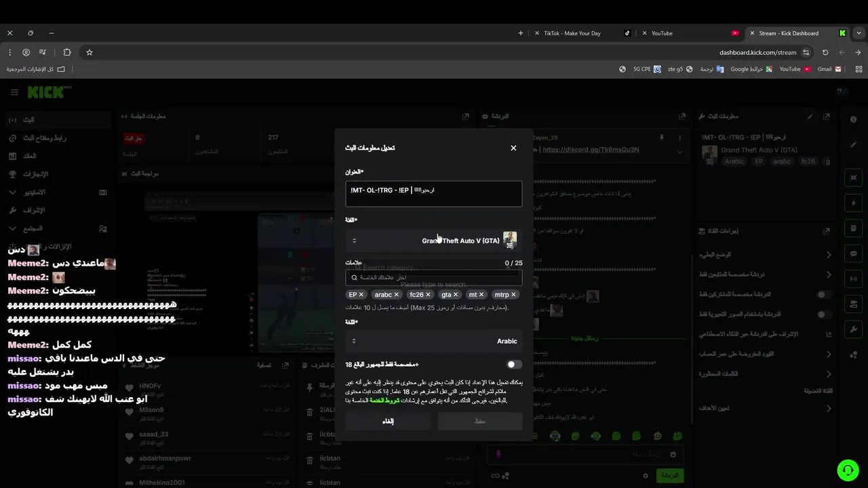Open the Kick hamburger menu
The height and width of the screenshot is (488, 868).
pyautogui.click(x=14, y=92)
